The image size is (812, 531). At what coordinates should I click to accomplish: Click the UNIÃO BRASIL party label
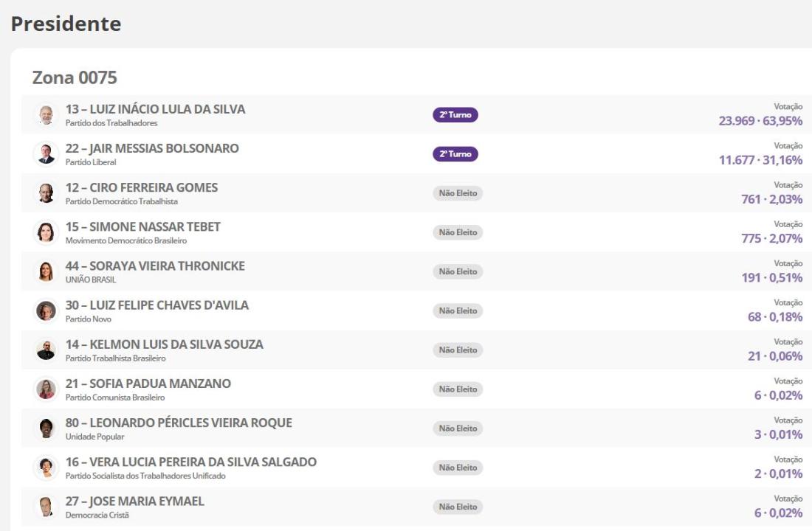91,280
